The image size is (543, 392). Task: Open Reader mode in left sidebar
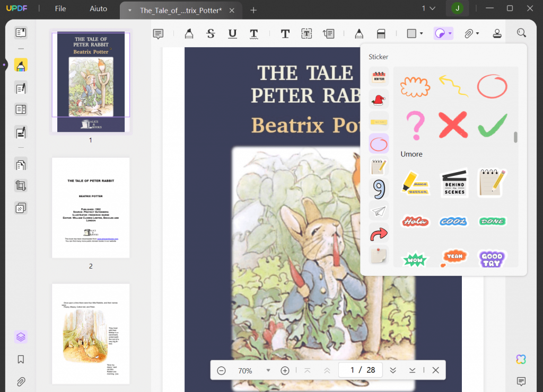(x=21, y=32)
